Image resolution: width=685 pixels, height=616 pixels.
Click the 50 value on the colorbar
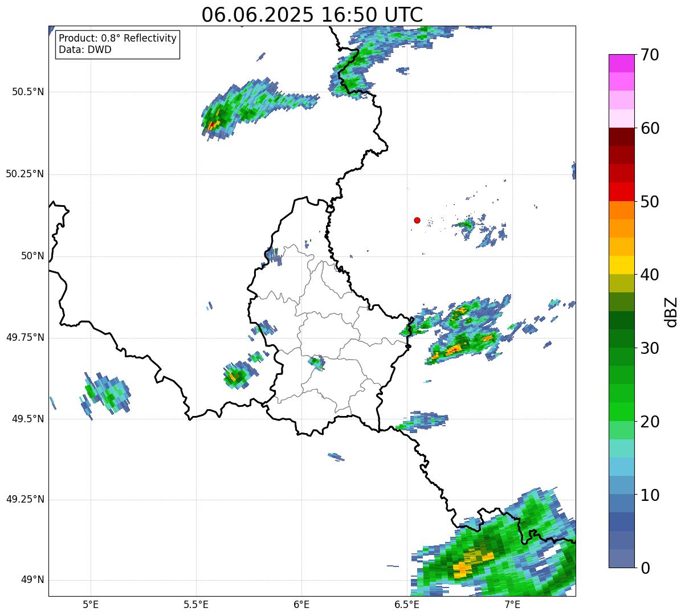point(650,202)
